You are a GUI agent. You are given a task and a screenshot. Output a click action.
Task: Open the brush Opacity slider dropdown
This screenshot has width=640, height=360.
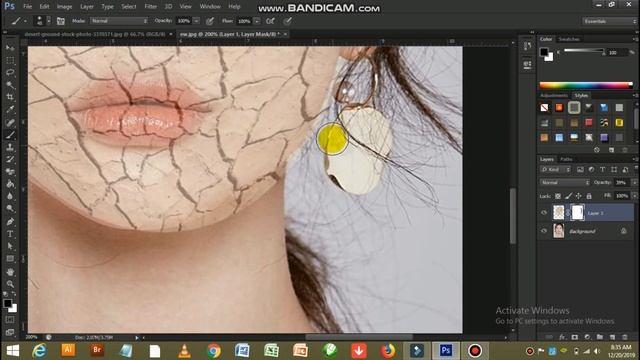197,21
